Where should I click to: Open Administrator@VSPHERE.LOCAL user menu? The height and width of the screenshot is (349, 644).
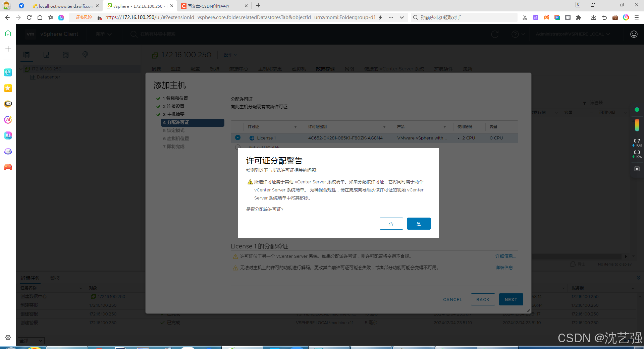tap(573, 34)
